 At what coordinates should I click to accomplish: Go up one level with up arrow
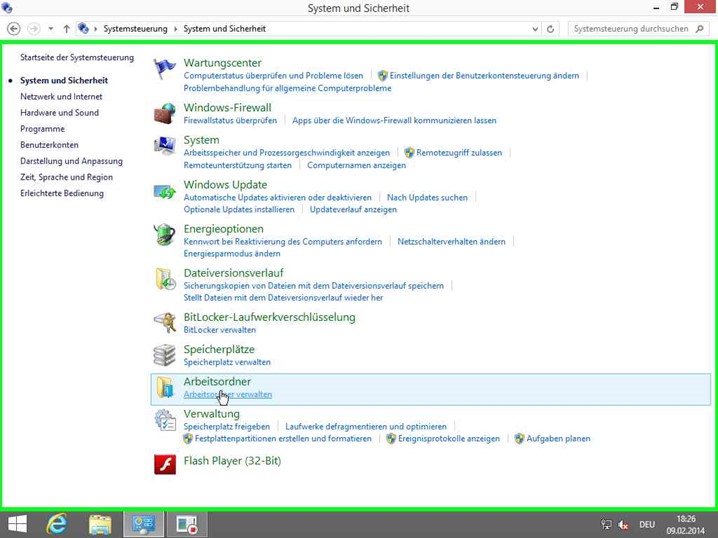click(x=66, y=29)
